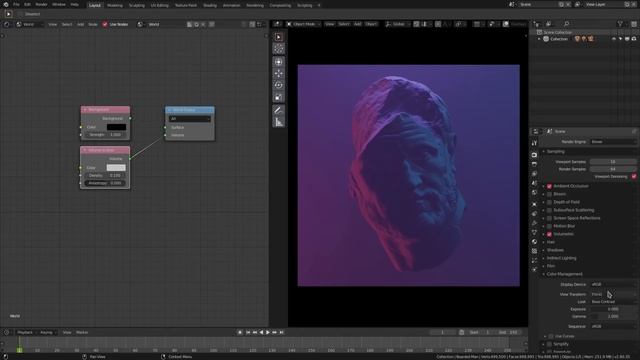Open the Tool properties tab
This screenshot has width=640, height=360.
(534, 143)
